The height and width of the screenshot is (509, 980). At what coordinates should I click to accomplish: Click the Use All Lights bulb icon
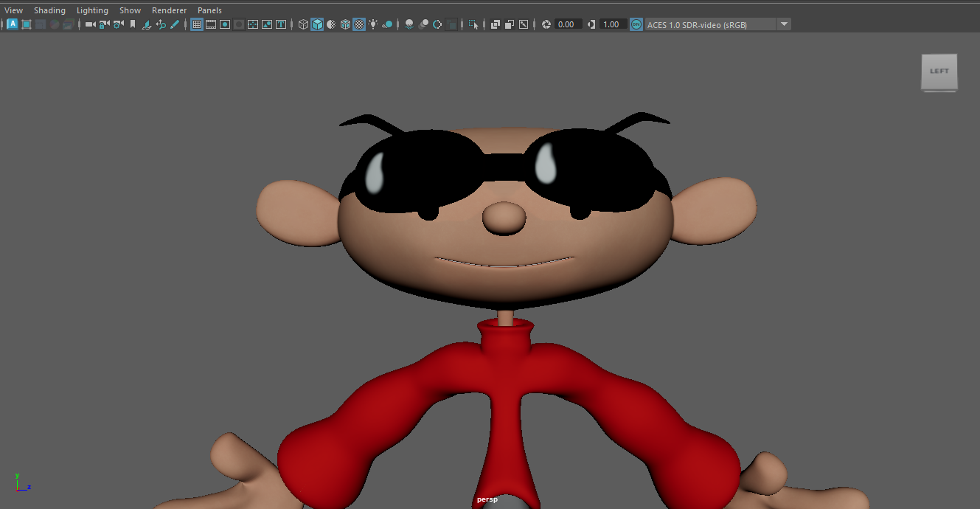point(373,24)
